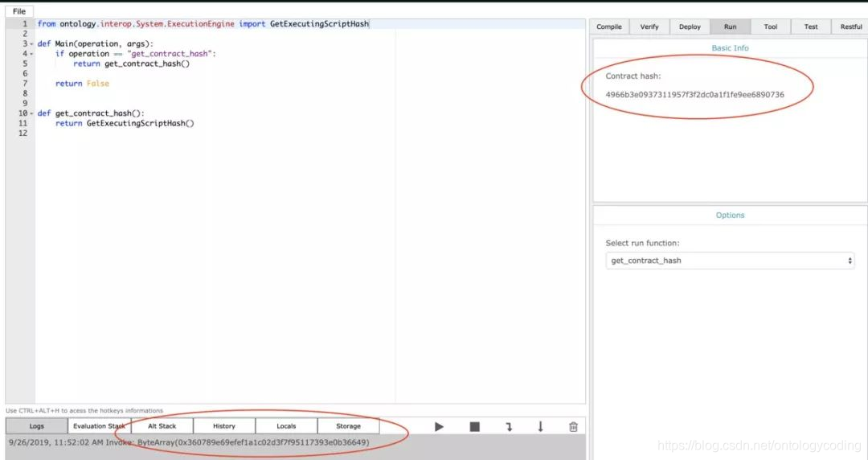Step over with the curved arrow icon
Screen dimensions: 868x460
point(509,427)
